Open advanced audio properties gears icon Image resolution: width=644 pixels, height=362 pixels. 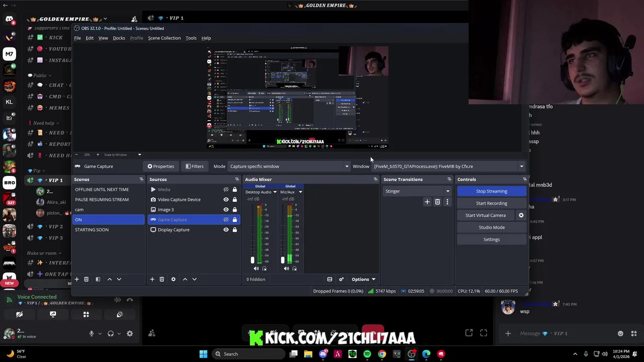pyautogui.click(x=341, y=279)
